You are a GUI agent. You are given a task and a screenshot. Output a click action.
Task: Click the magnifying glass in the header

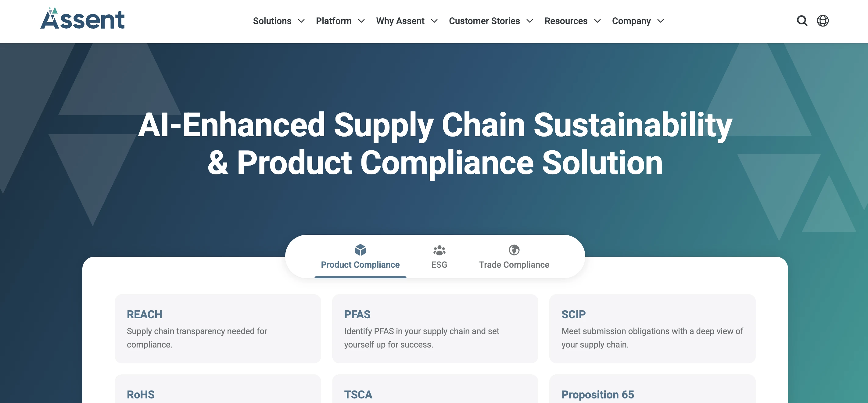pyautogui.click(x=803, y=21)
